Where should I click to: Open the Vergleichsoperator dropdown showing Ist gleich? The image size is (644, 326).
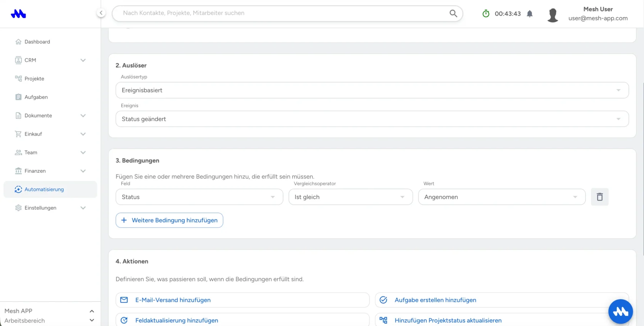350,197
